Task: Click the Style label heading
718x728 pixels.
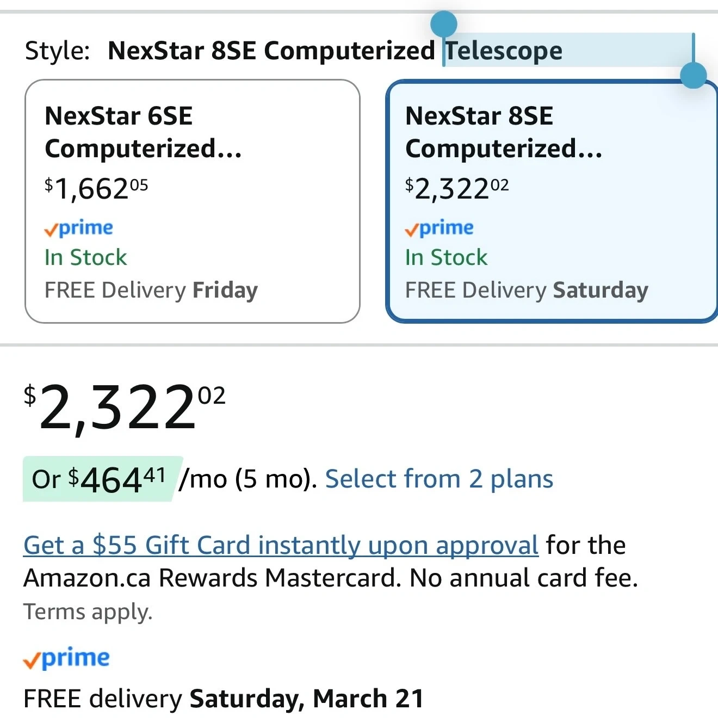Action: pos(57,51)
